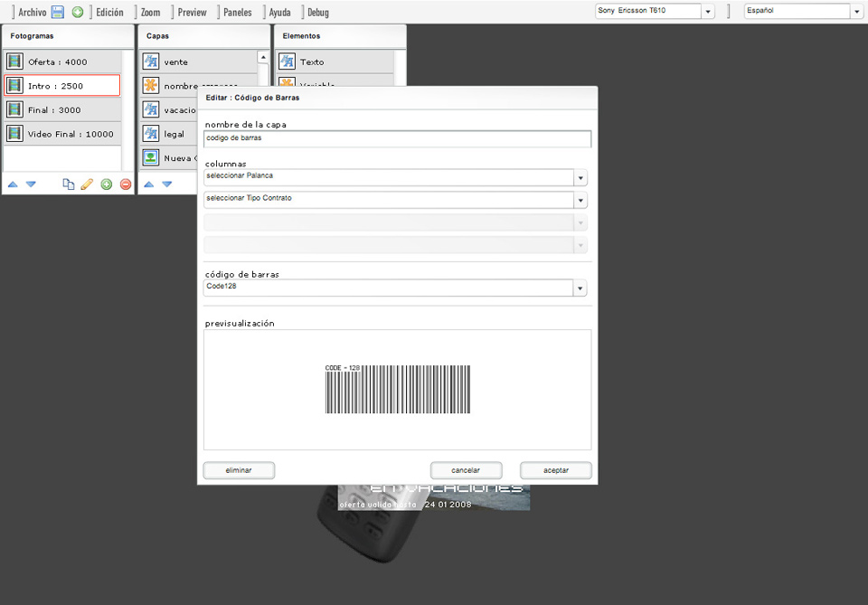Click scroll up arrow in Capas list
Screen dimensions: 868x605
click(x=263, y=57)
